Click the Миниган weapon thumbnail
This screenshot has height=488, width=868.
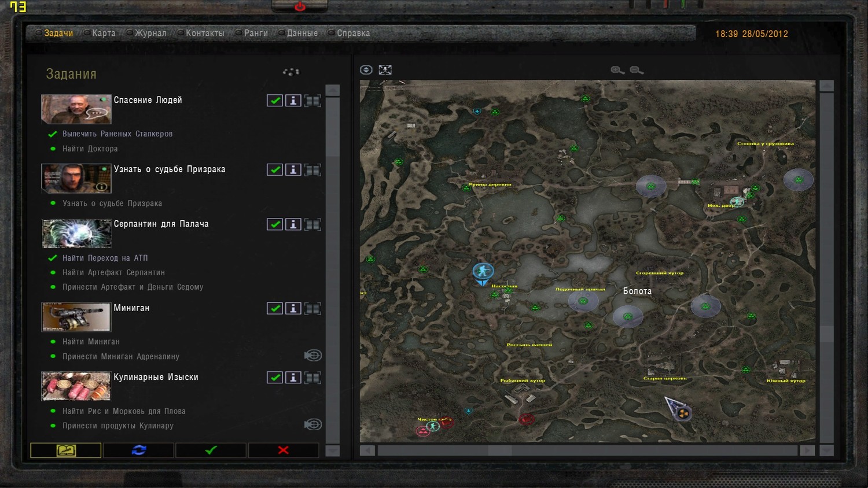(x=76, y=317)
